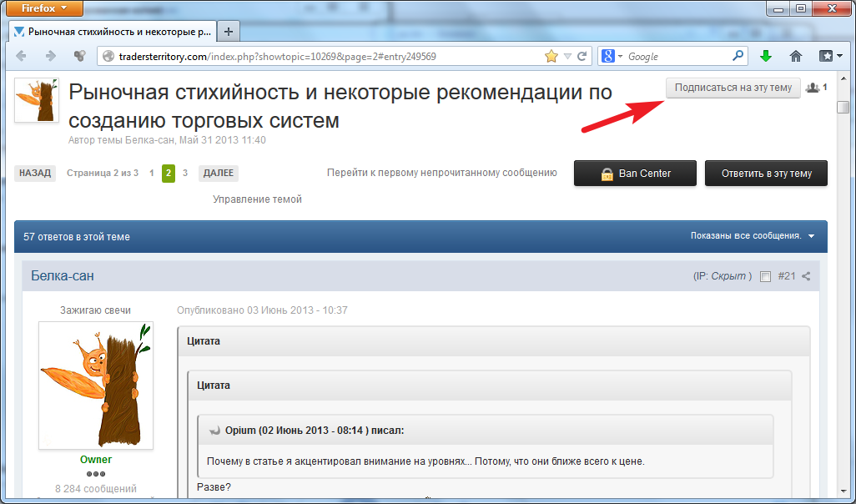
Task: Click the topic title heading text
Action: [340, 106]
